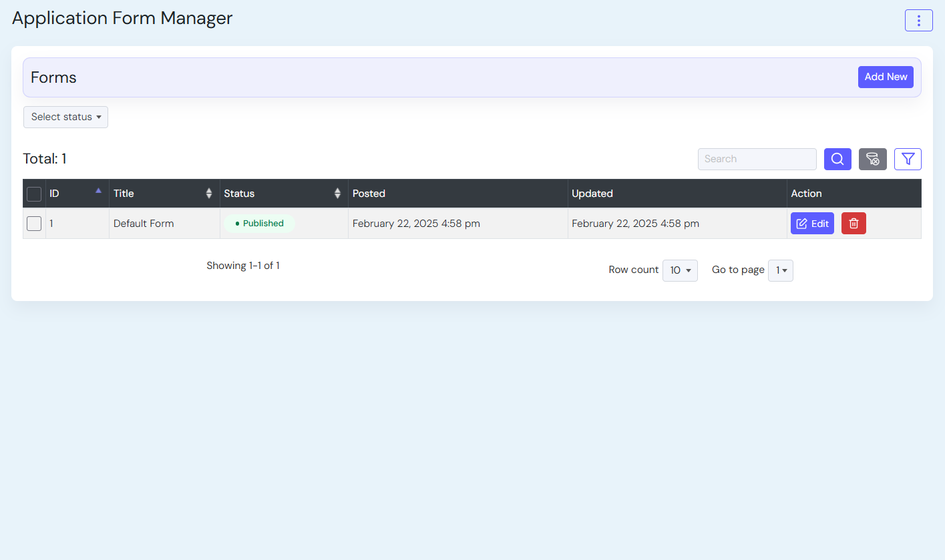Click the Default Form title cell

click(x=144, y=224)
